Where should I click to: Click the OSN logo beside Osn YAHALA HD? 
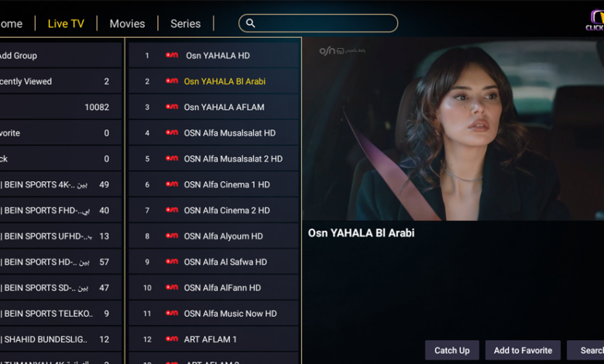tap(172, 55)
